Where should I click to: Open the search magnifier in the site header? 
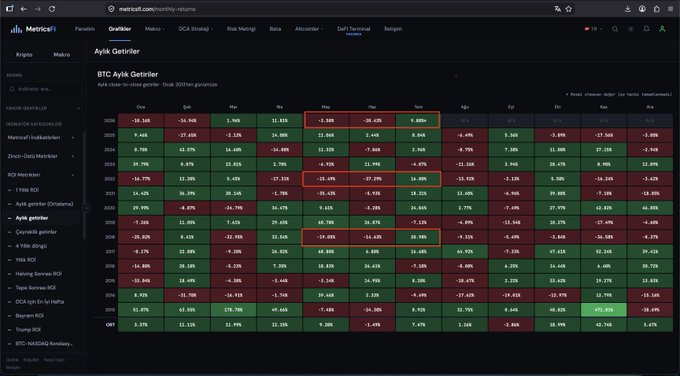615,29
